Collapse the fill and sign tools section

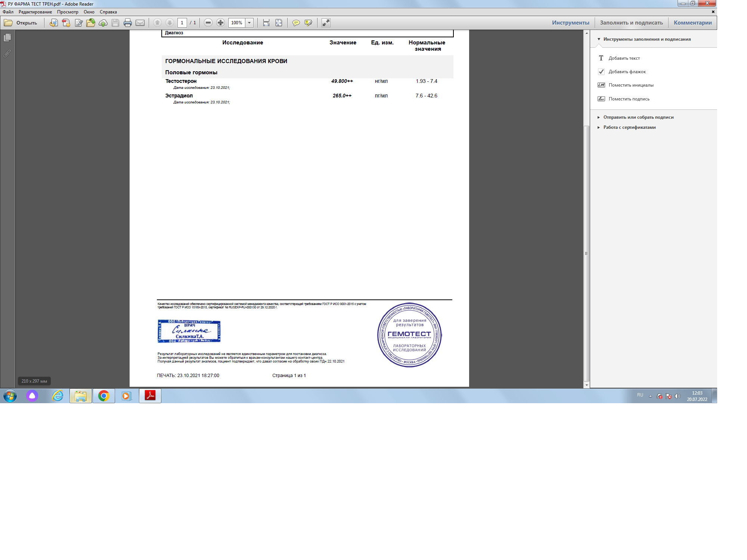pos(647,39)
